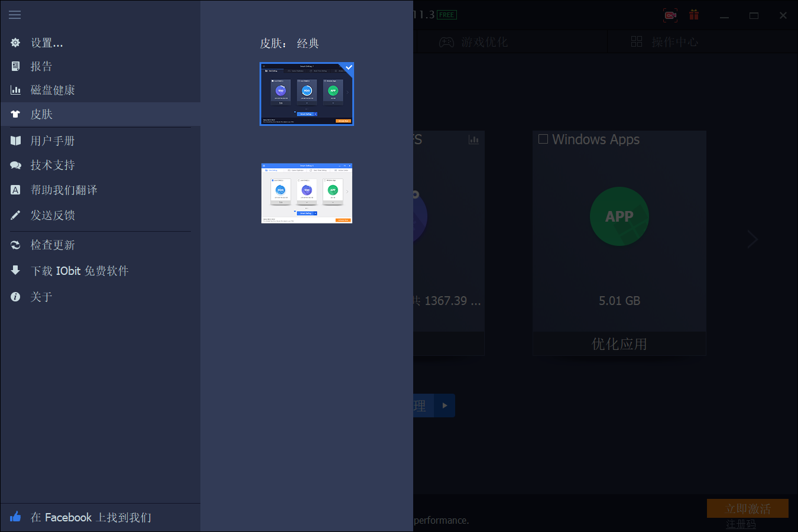Open the 用户手册 book icon
Image resolution: width=798 pixels, height=532 pixels.
click(15, 140)
